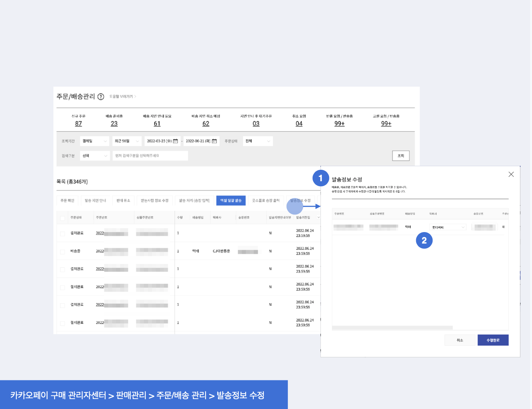Open the help question-mark icon beside 주문/배송관리
The width and height of the screenshot is (532, 409).
[101, 97]
